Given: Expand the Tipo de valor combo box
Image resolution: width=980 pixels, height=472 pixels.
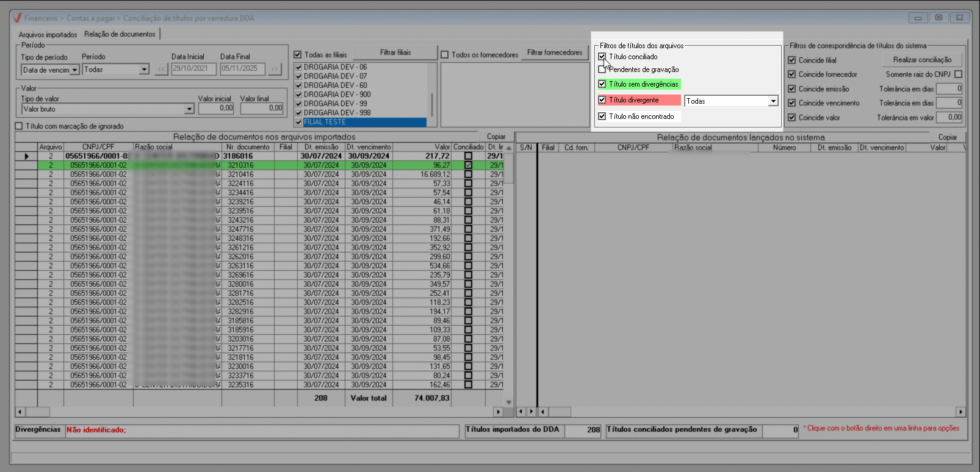Looking at the screenshot, I should (189, 109).
